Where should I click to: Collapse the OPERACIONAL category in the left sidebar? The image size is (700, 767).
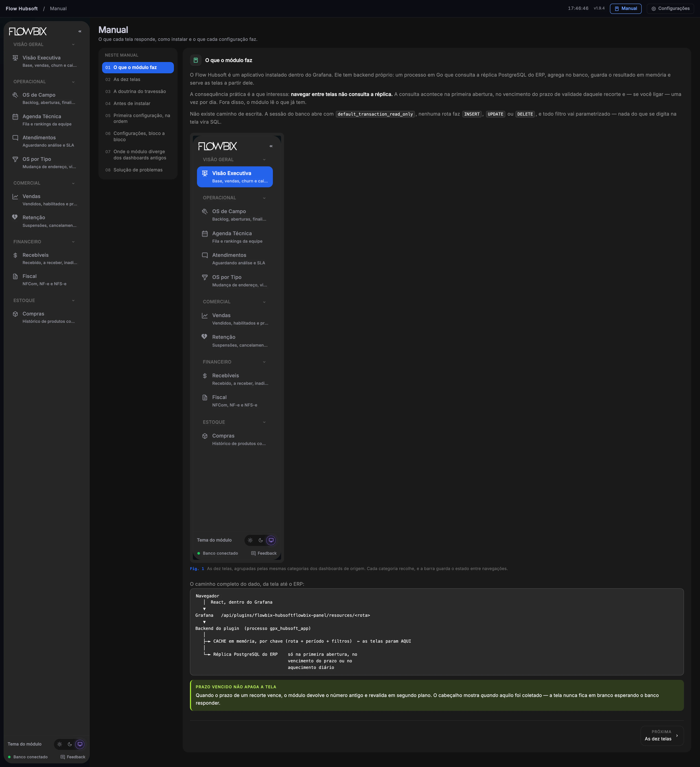[x=73, y=82]
